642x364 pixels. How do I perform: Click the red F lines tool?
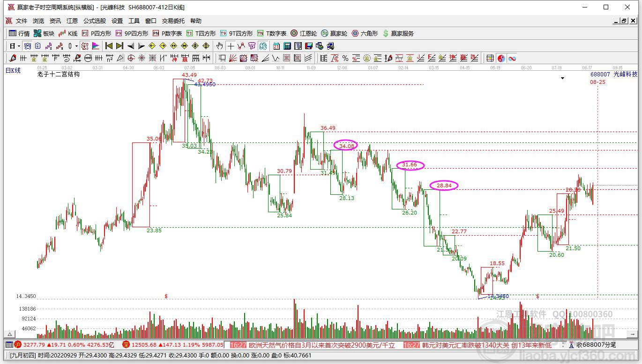(x=432, y=58)
